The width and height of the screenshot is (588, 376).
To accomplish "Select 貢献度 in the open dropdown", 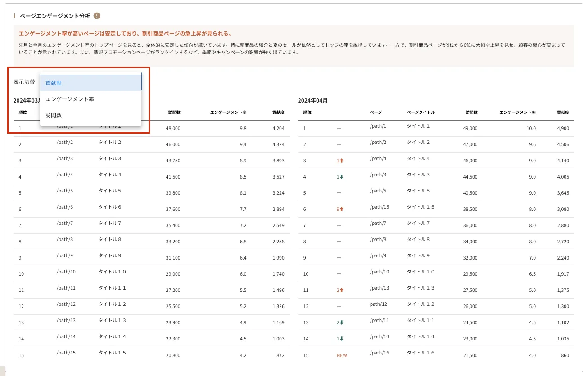I will click(x=91, y=83).
